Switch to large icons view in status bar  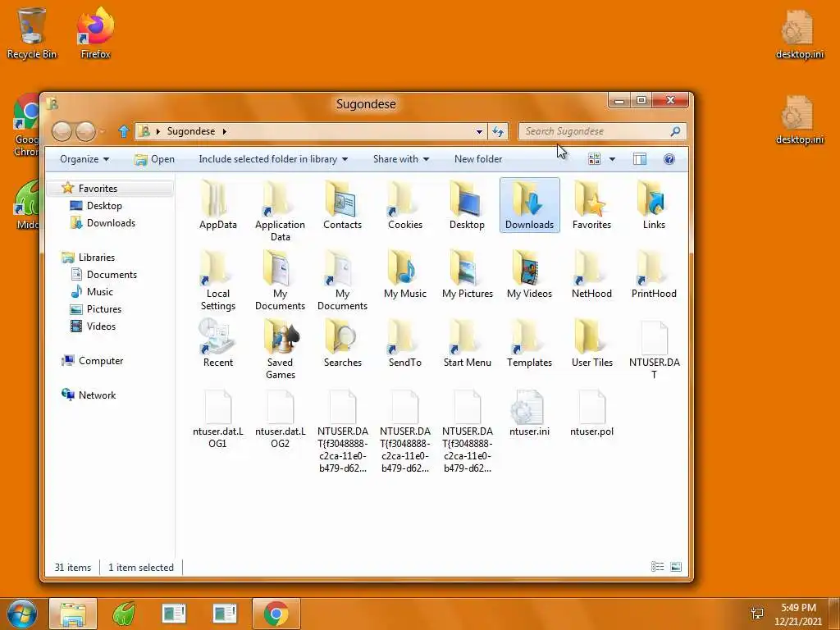pos(676,567)
